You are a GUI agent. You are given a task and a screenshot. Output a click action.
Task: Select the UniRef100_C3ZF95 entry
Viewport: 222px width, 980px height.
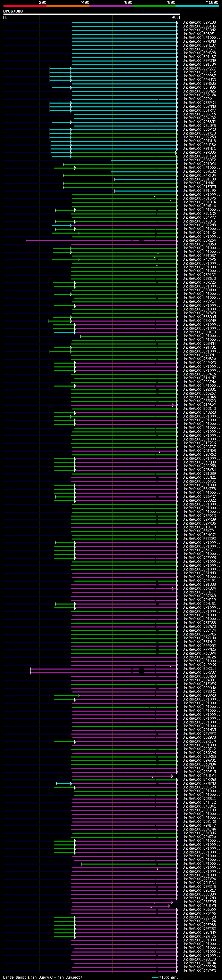199,902
